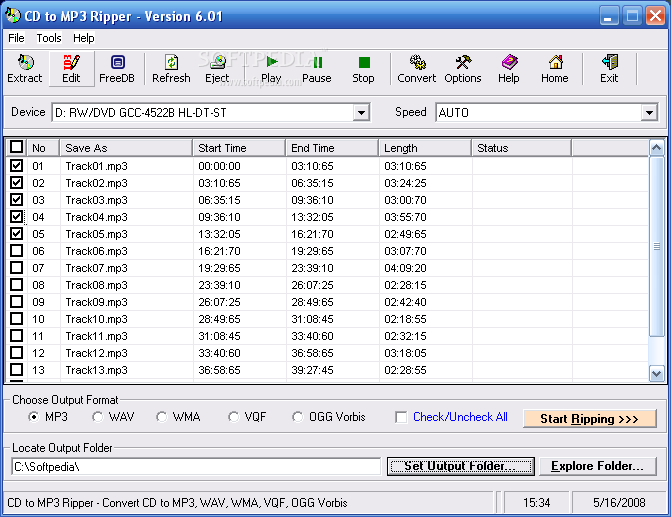Select Track13.mp3 file name
This screenshot has width=671, height=517.
pyautogui.click(x=97, y=370)
